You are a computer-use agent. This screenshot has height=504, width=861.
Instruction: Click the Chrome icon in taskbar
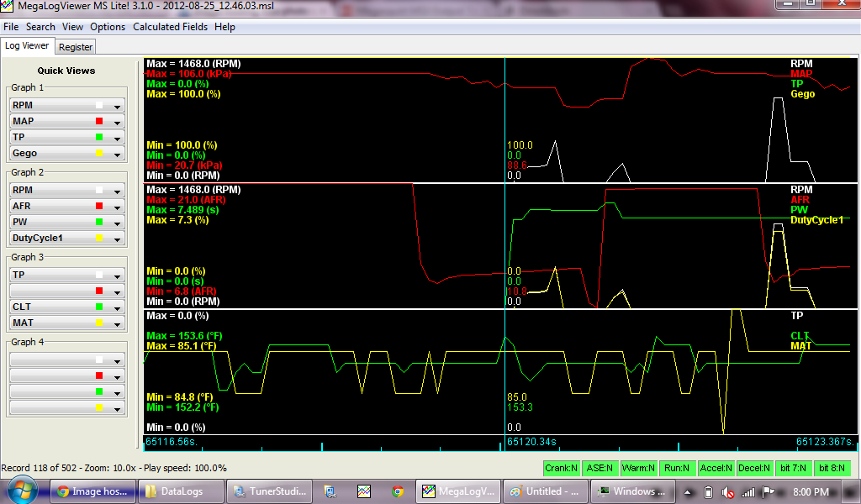[x=398, y=492]
